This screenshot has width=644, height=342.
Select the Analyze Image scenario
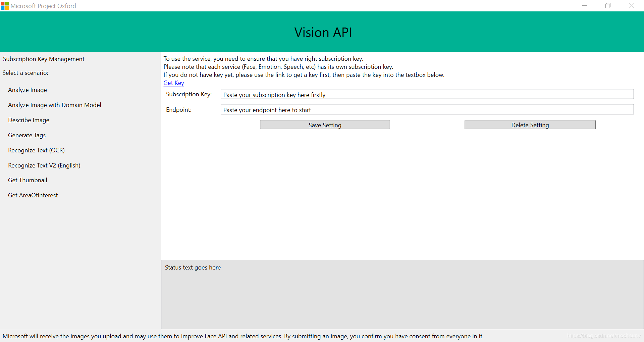(x=28, y=90)
